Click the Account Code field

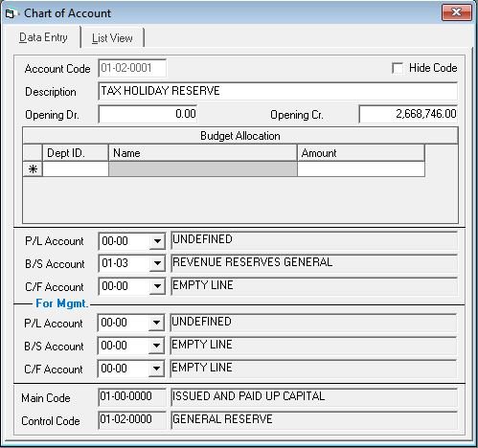(132, 68)
